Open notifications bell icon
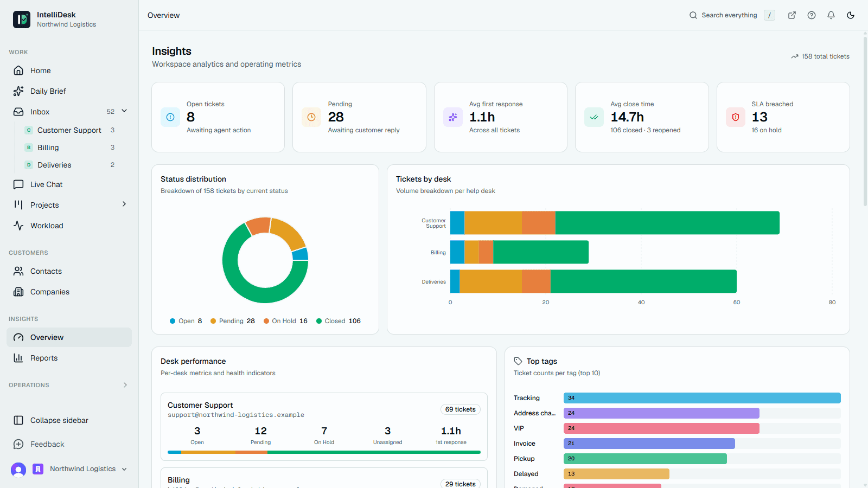This screenshot has height=488, width=868. 831,15
